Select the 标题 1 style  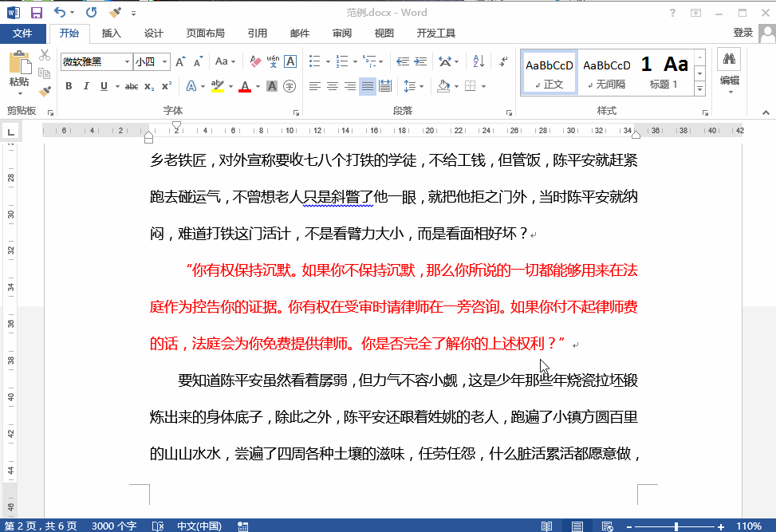664,73
